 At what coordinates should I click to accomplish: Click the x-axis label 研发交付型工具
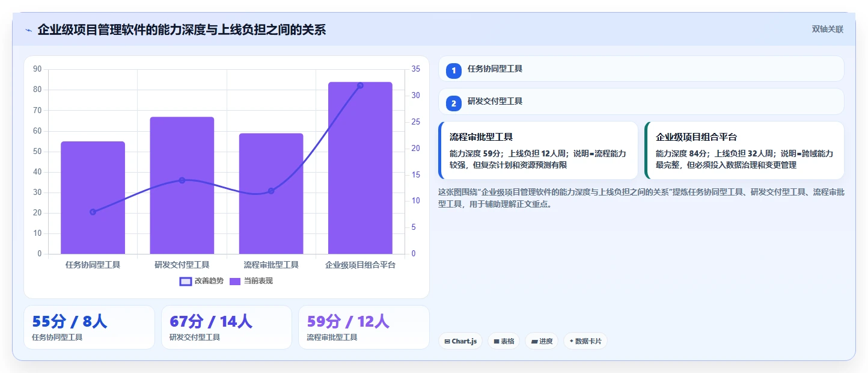pos(182,265)
